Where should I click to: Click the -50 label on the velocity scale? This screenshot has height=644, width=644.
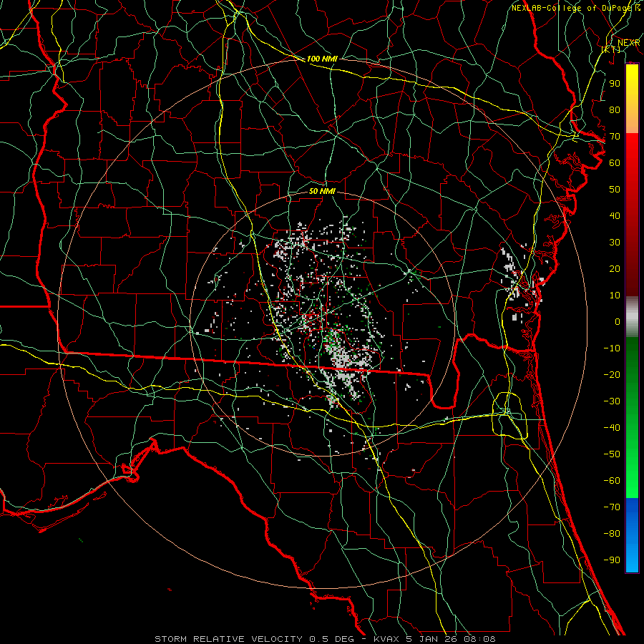[612, 454]
